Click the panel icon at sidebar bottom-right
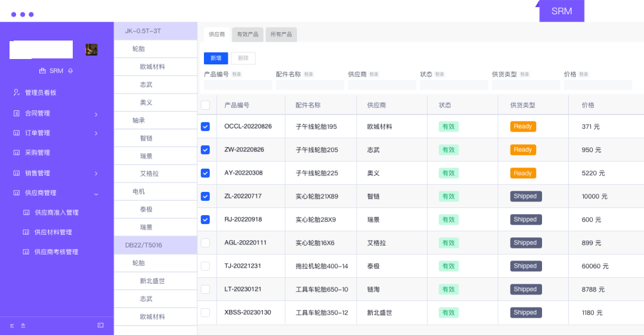 pos(100,325)
